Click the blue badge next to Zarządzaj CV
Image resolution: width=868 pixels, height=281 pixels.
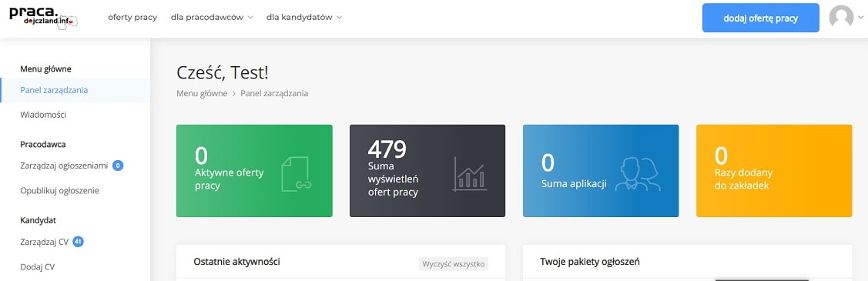coord(78,242)
